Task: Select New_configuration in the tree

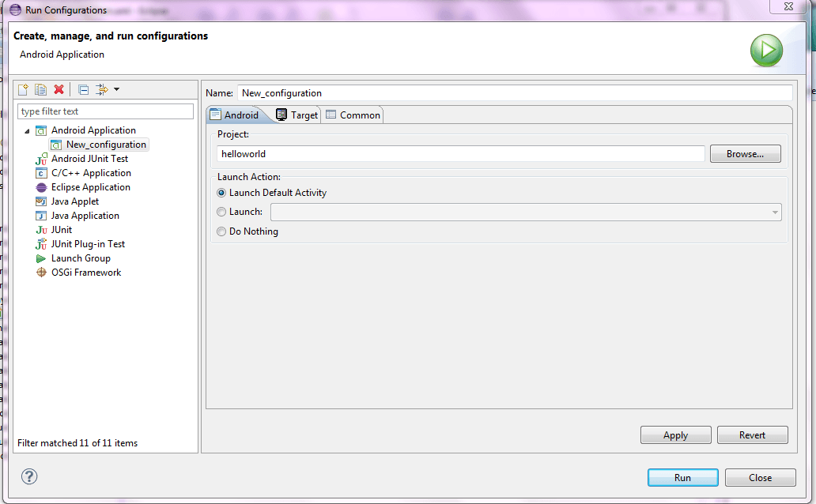Action: click(106, 145)
